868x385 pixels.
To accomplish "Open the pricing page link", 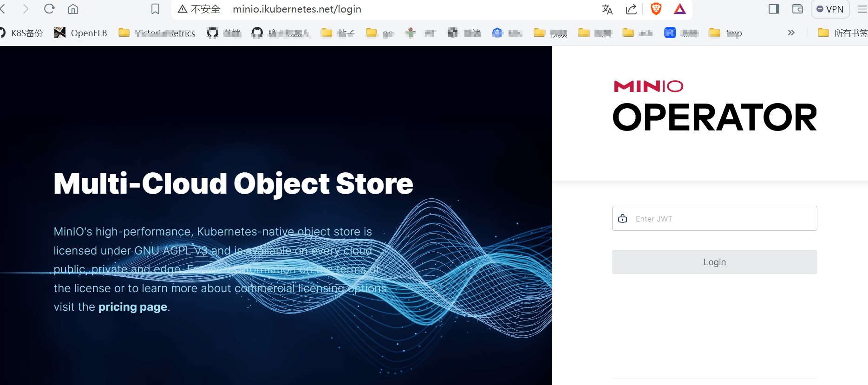I will 133,307.
